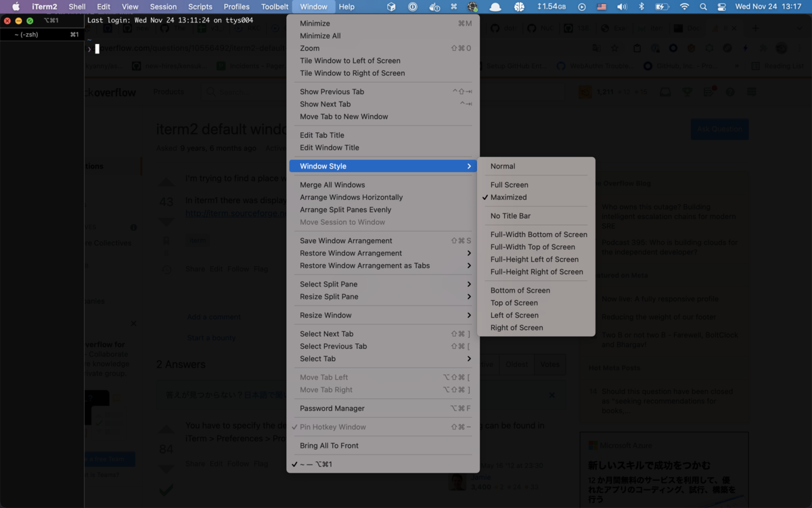Choose Right of Screen window style
This screenshot has height=508, width=812.
point(536,328)
